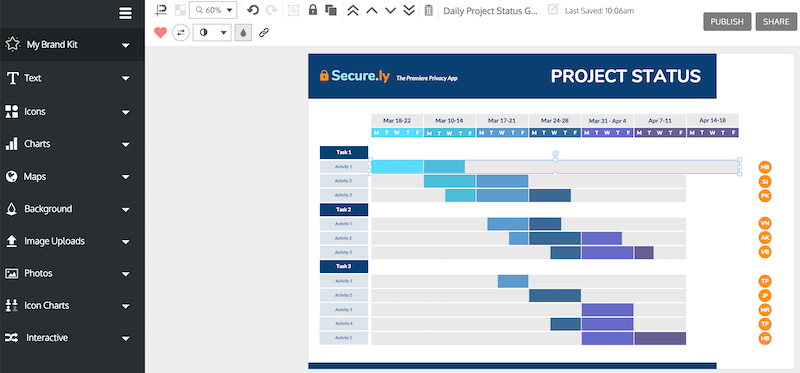Move selection forward one layer
This screenshot has height=373, width=800.
pos(371,10)
